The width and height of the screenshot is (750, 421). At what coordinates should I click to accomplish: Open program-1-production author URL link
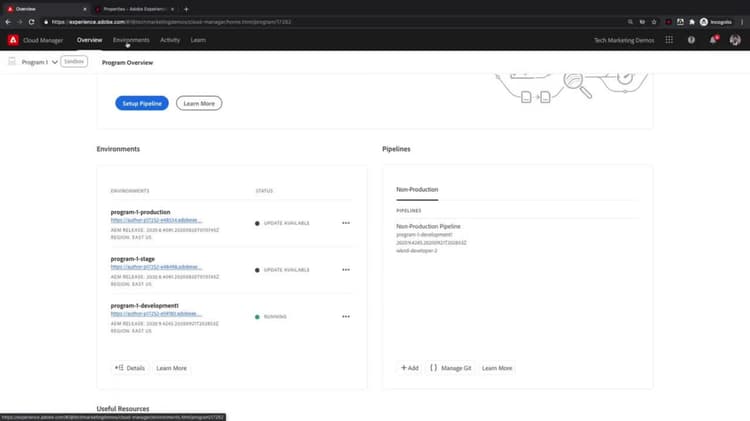coord(156,221)
